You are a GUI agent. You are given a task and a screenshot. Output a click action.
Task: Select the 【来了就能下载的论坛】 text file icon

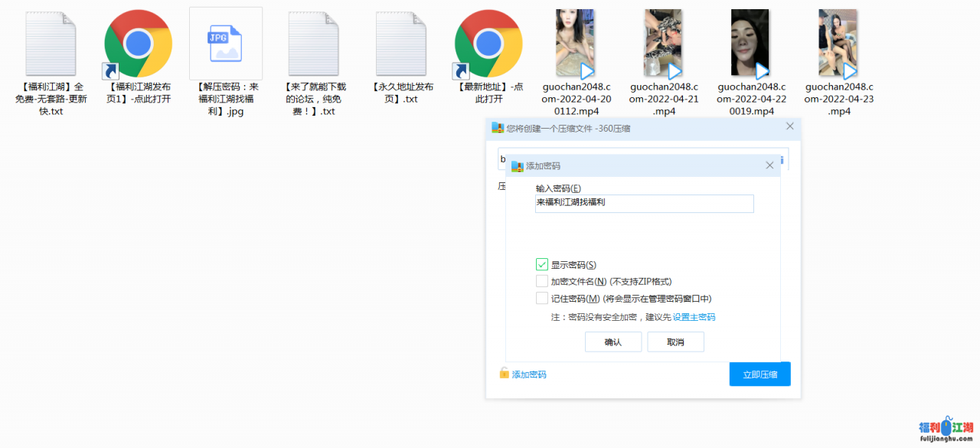[x=313, y=44]
